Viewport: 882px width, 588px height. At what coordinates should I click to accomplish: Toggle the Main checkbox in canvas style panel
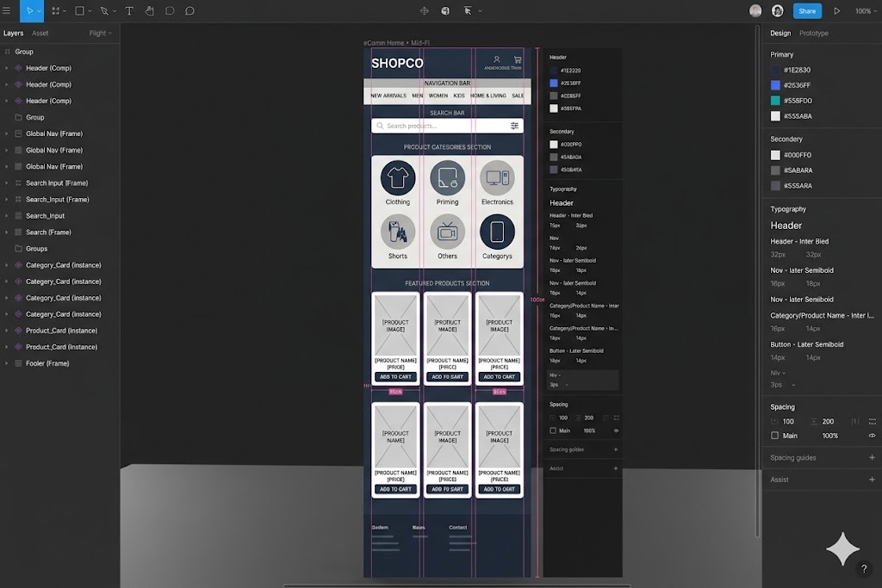553,430
